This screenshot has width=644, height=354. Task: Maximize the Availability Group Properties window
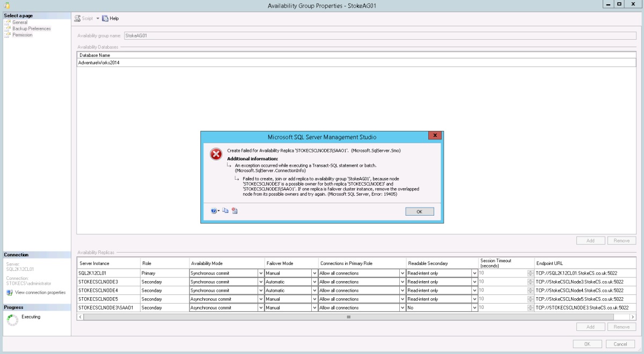(620, 4)
